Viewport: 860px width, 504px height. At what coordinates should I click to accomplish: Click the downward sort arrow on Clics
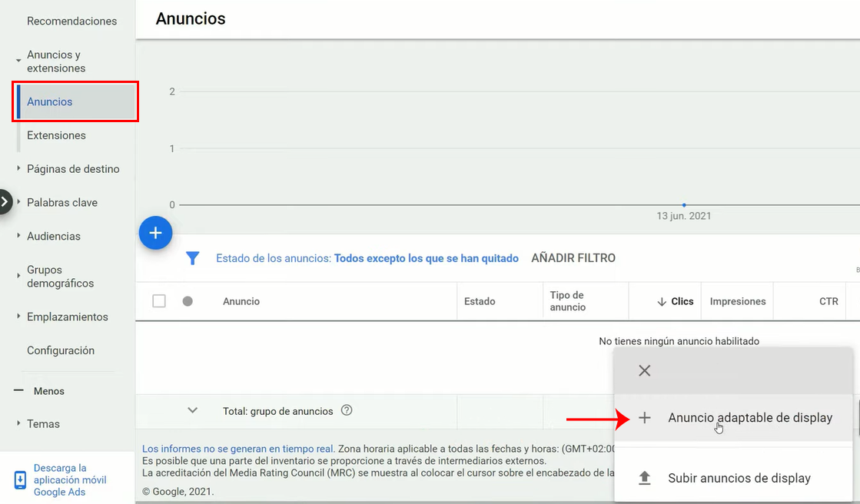coord(662,302)
